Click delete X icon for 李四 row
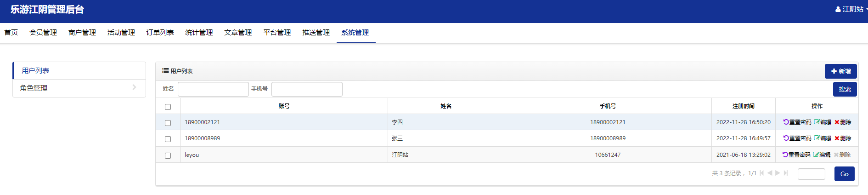868x195 pixels. tap(837, 122)
